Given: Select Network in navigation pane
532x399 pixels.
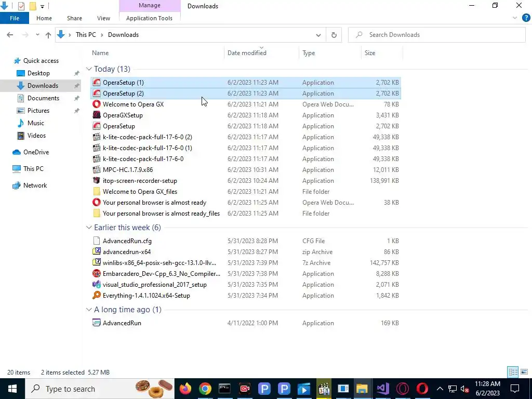Looking at the screenshot, I should click(35, 185).
